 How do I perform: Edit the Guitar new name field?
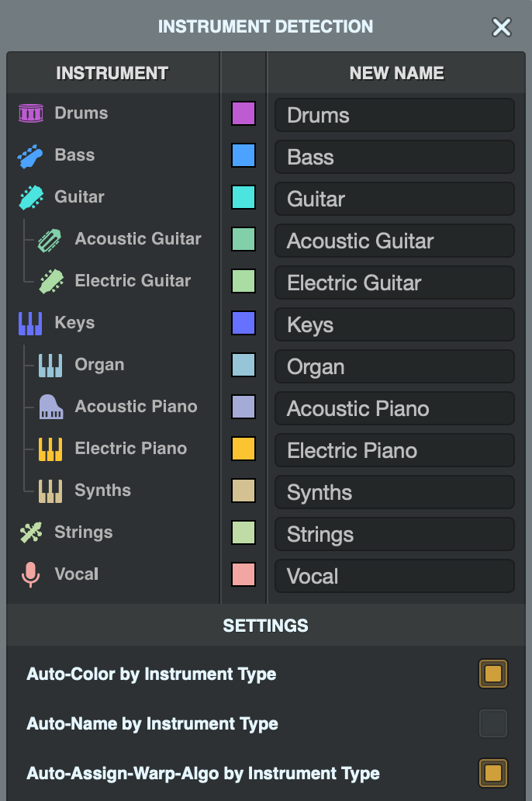[x=394, y=199]
